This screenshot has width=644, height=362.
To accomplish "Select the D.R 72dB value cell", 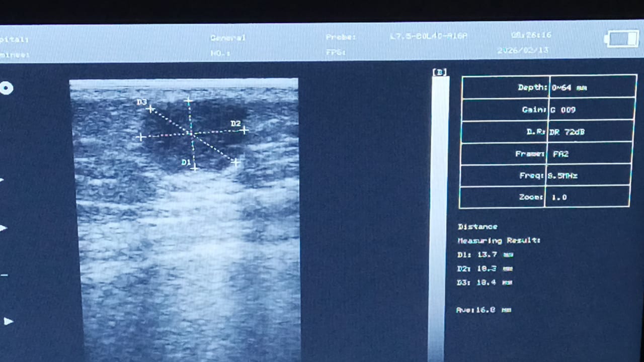I will click(590, 132).
